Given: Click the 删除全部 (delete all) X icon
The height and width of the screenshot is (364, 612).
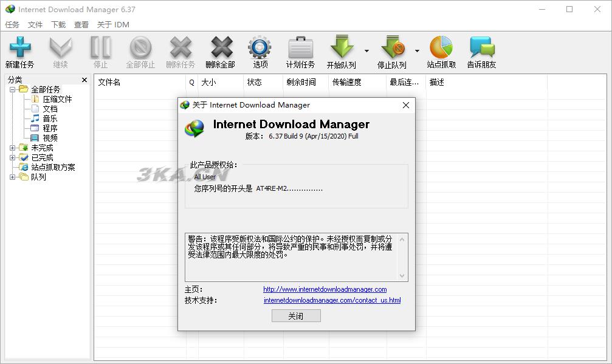Looking at the screenshot, I should [x=221, y=47].
